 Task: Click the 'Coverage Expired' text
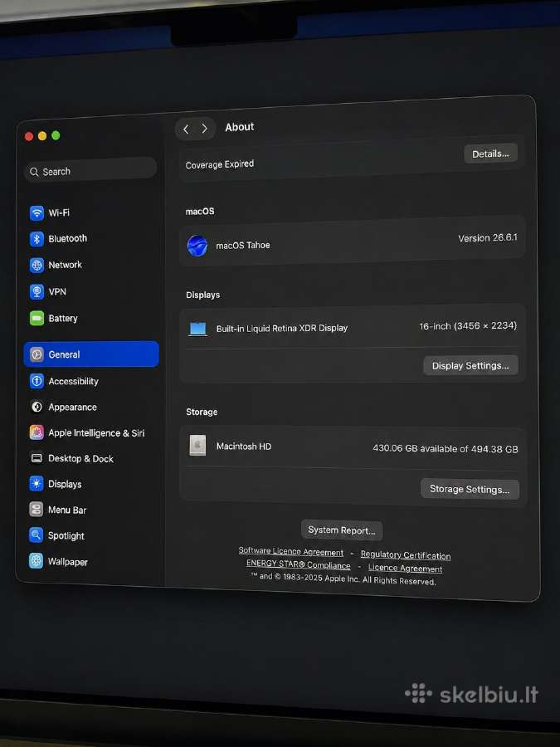pyautogui.click(x=220, y=164)
